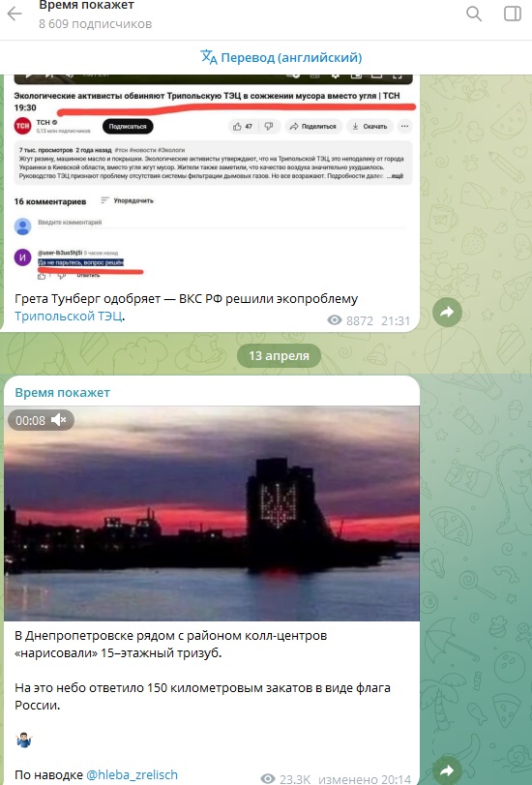Open the Трипольской ТЭЦ link
The image size is (532, 785).
[x=69, y=317]
